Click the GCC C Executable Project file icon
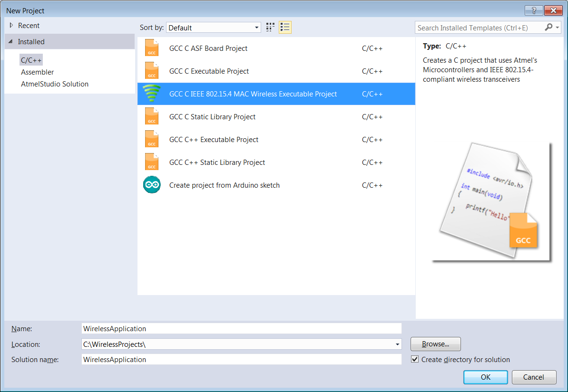Viewport: 568px width, 392px height. 152,71
